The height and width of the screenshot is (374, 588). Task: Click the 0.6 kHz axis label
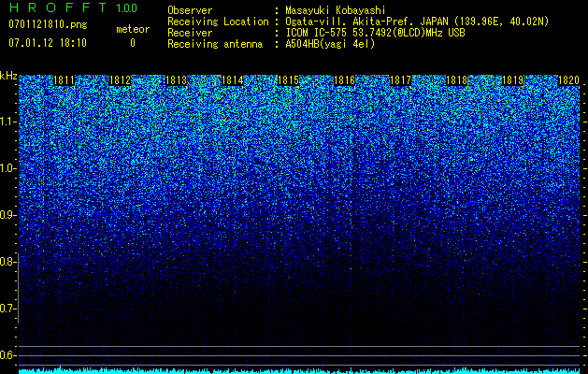[x=7, y=355]
